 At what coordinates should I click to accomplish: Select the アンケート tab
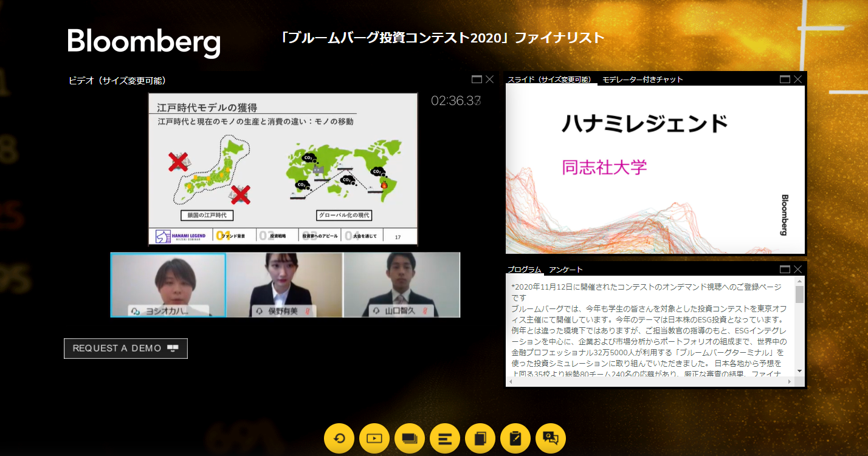click(x=566, y=270)
